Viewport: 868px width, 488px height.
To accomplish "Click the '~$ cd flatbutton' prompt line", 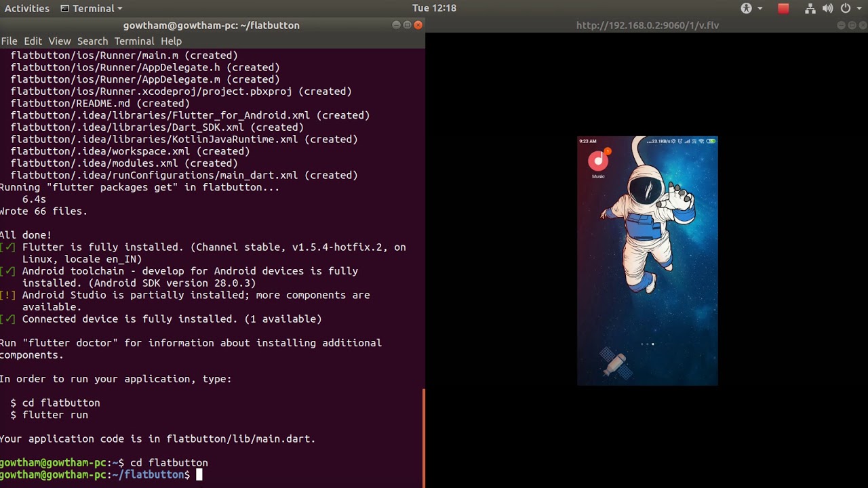I will pyautogui.click(x=104, y=463).
